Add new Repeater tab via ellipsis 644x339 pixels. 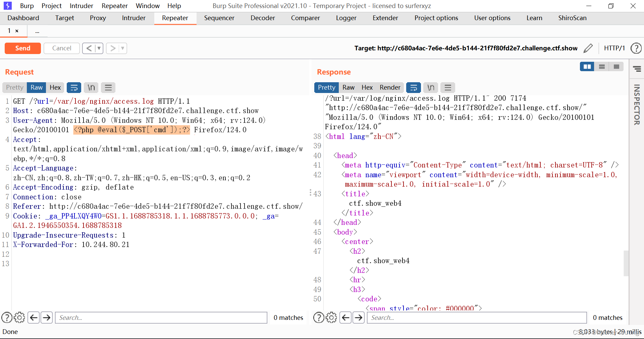click(37, 31)
